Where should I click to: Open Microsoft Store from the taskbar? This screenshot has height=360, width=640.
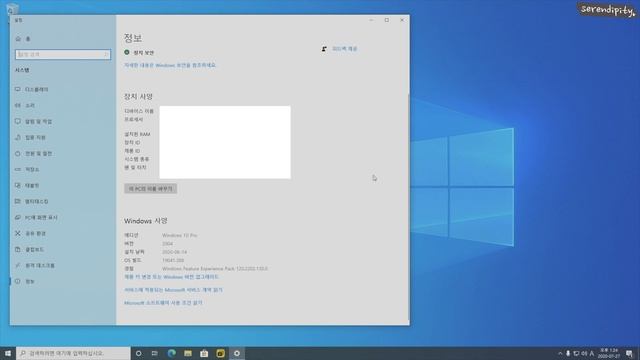pos(204,353)
